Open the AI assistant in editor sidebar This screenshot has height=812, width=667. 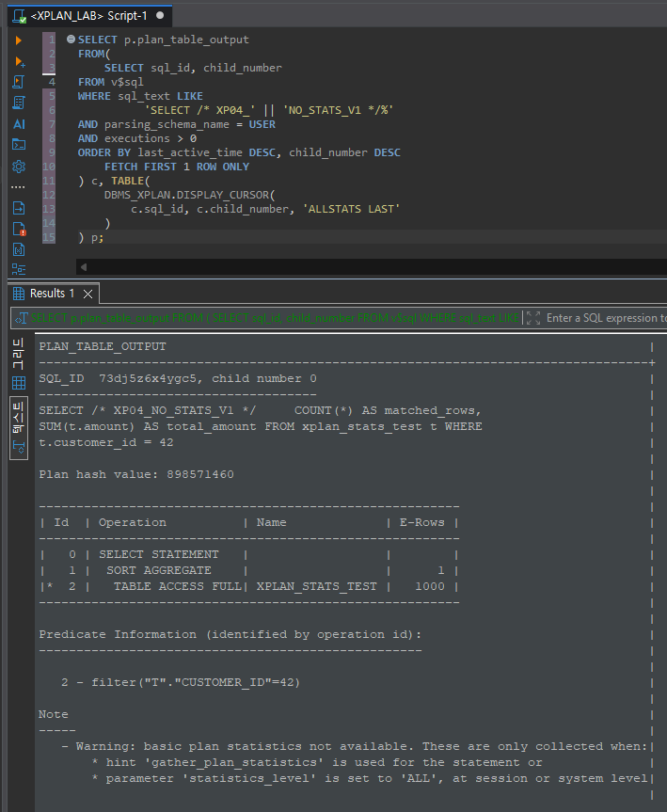19,124
